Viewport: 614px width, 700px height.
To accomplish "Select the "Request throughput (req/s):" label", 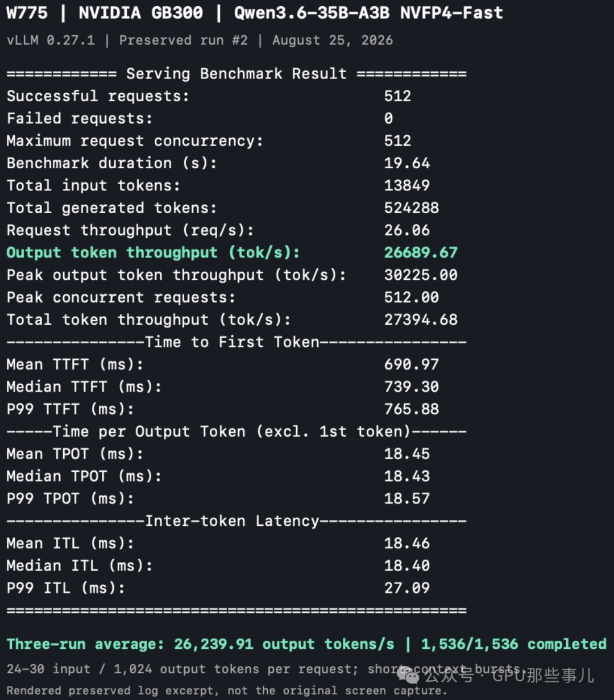I will pyautogui.click(x=130, y=230).
